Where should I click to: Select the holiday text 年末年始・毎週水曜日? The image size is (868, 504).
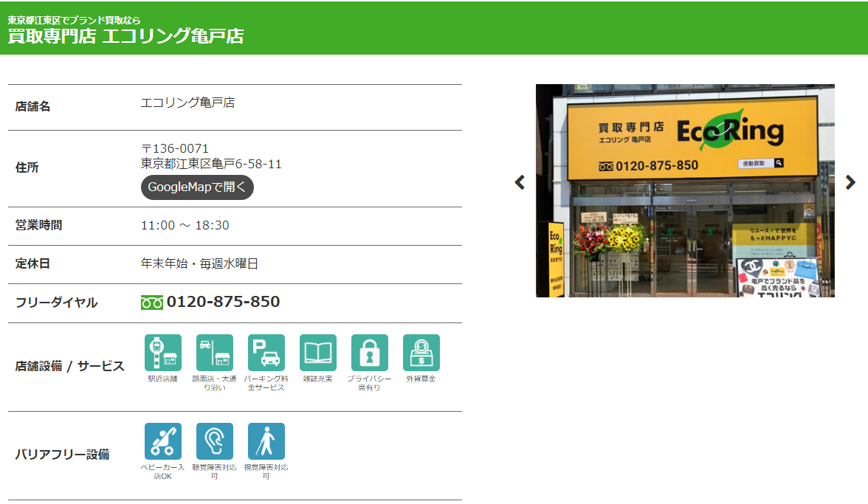(x=199, y=263)
